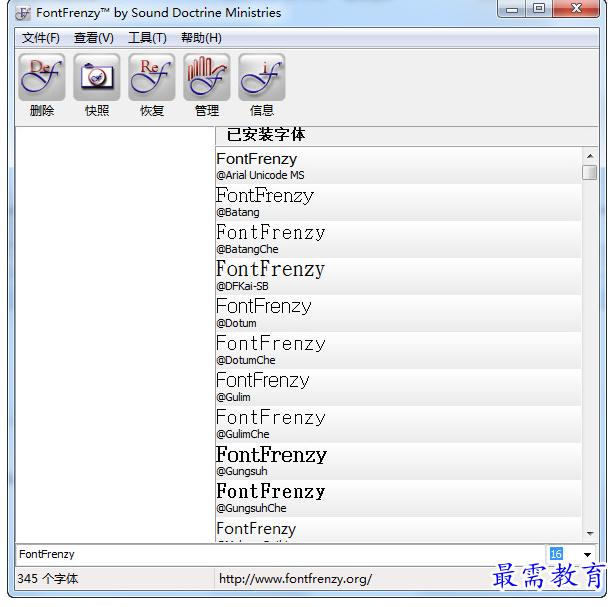Open the 工具(T) menu
Viewport: 614px width, 607px height.
click(x=147, y=38)
